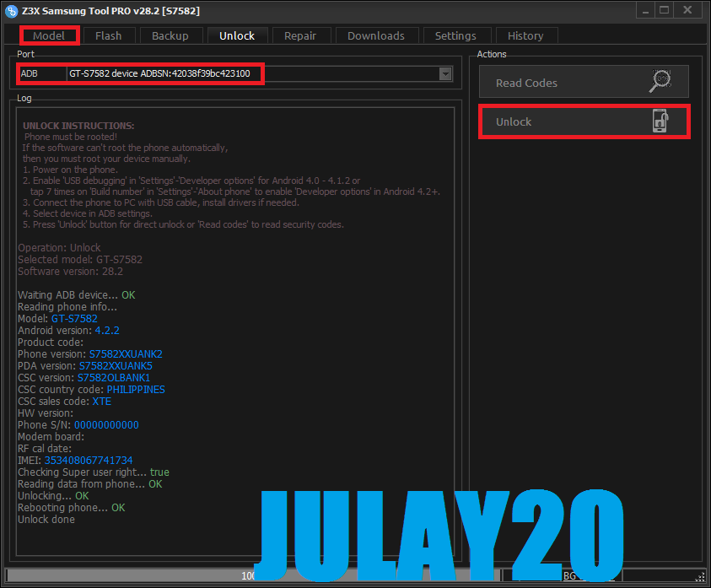The width and height of the screenshot is (711, 588).
Task: Click the resize grip in status bar
Action: 700,576
